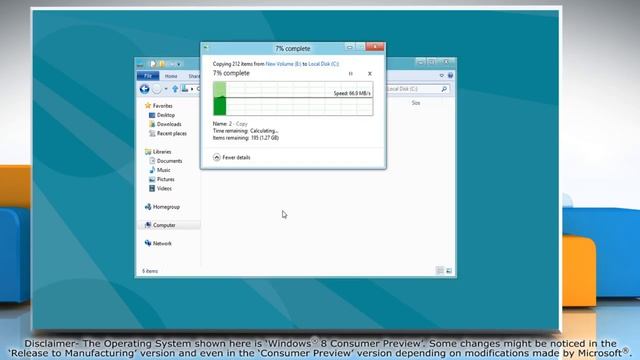Open the Pictures library
Image resolution: width=640 pixels, height=360 pixels.
[x=166, y=179]
